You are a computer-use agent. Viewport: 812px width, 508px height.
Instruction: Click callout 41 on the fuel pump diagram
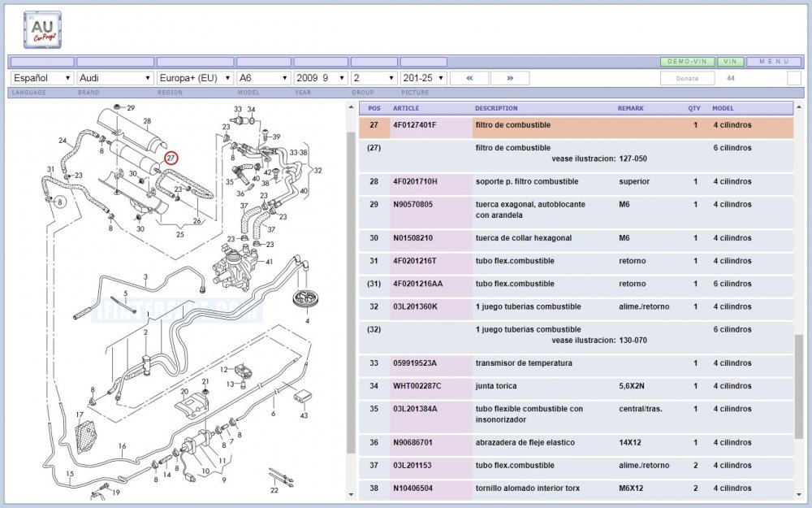pos(270,262)
